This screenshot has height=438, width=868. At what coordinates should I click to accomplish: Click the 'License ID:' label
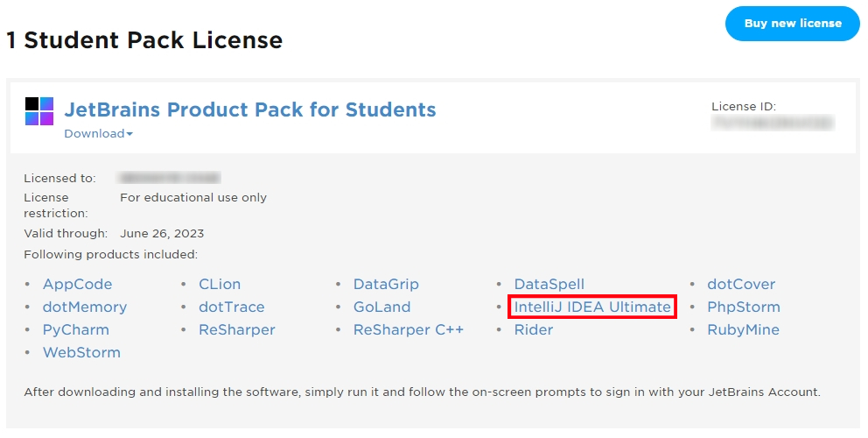click(744, 106)
